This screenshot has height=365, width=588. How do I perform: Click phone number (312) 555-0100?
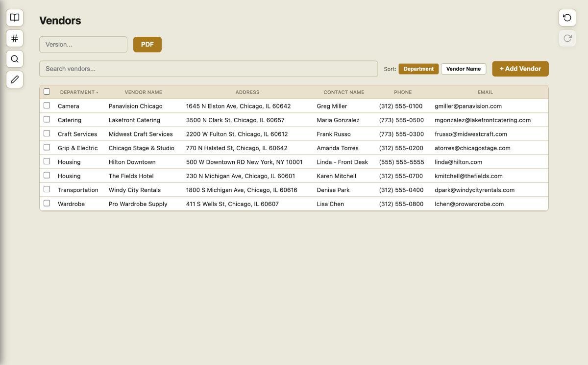(401, 106)
